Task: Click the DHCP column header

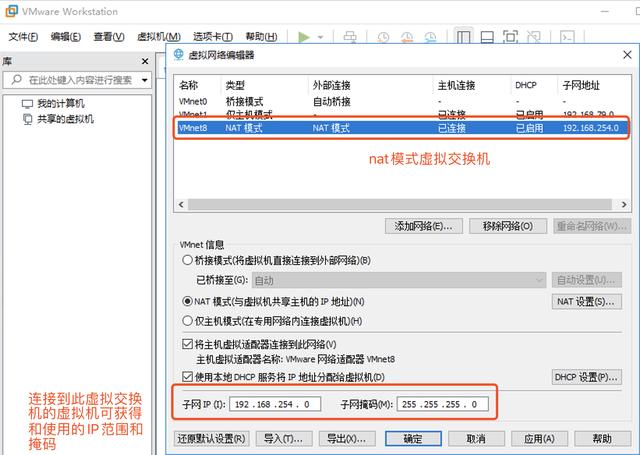Action: coord(526,85)
